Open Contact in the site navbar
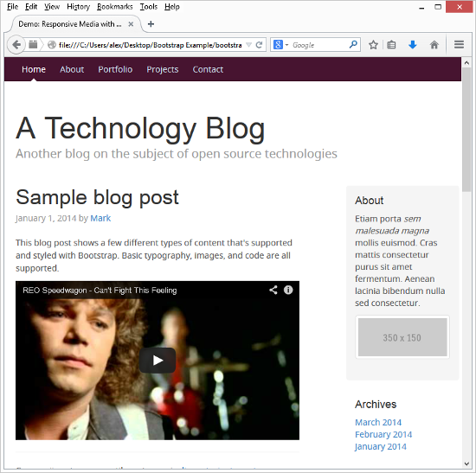476x473 pixels. coord(208,69)
